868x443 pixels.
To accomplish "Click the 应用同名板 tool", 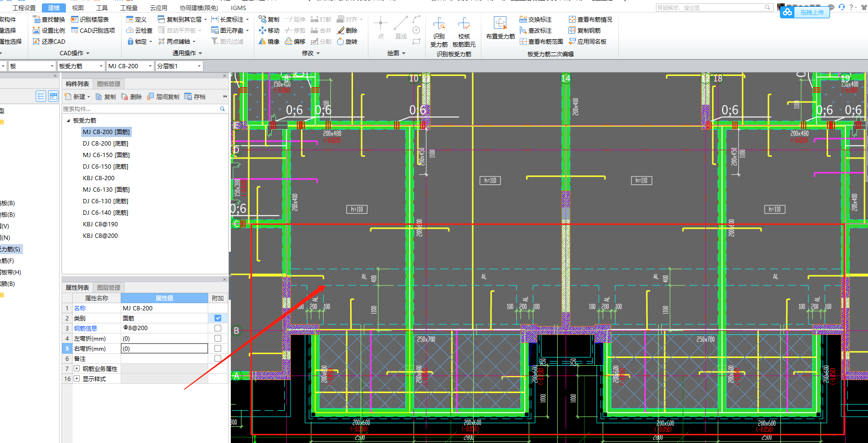I will [588, 41].
